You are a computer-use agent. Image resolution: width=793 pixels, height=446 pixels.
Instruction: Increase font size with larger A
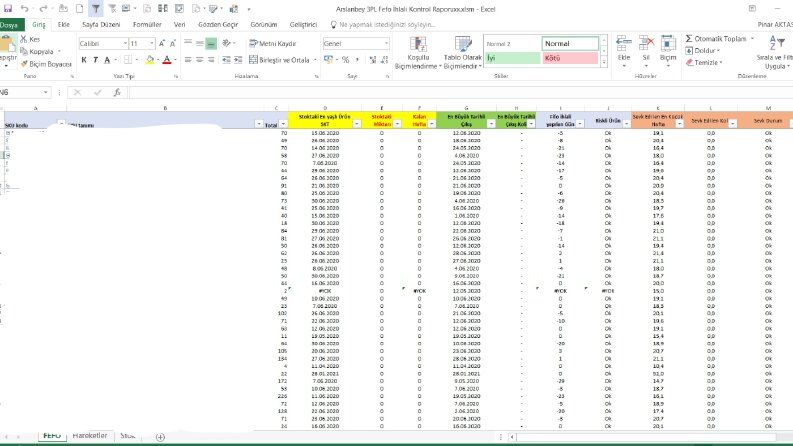point(162,43)
